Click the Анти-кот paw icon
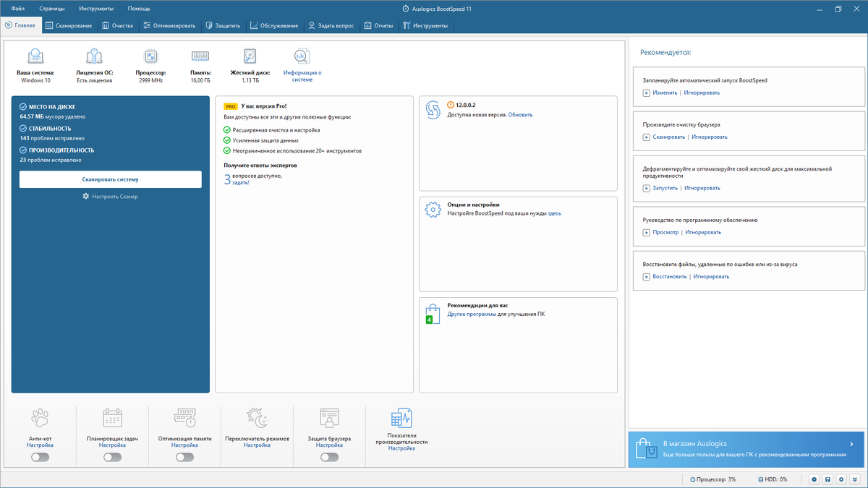The image size is (868, 488). 40,419
